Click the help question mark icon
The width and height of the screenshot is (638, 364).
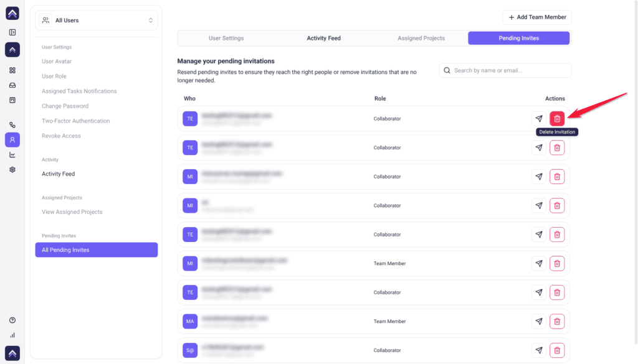pyautogui.click(x=12, y=320)
